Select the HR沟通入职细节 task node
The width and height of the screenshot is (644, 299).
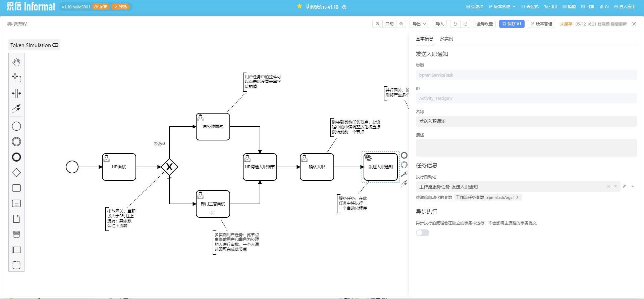click(260, 167)
